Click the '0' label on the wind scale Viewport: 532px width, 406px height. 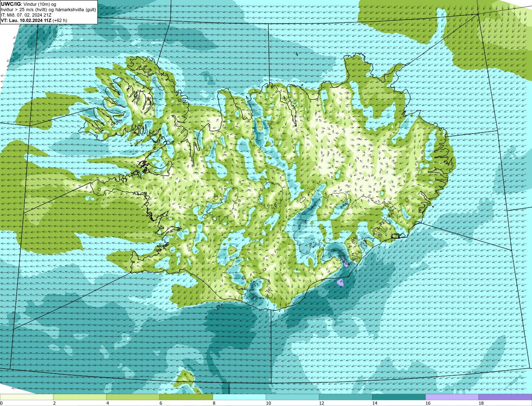[x=1, y=403]
